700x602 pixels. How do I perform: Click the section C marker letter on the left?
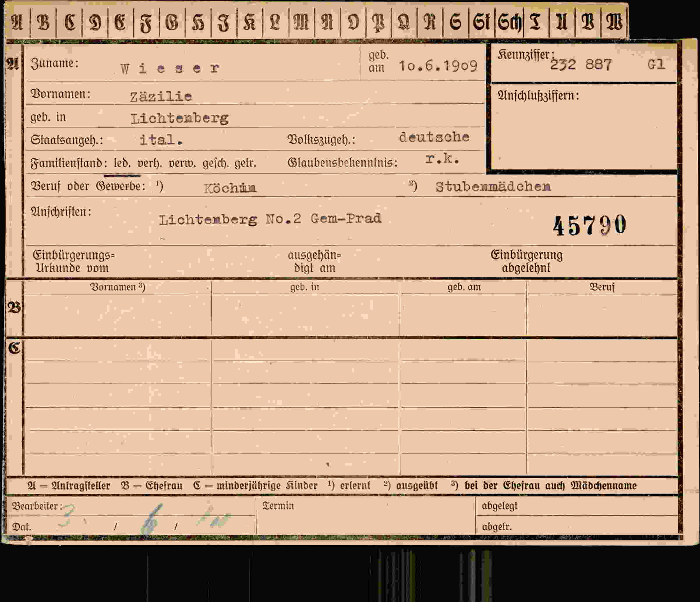pyautogui.click(x=15, y=348)
